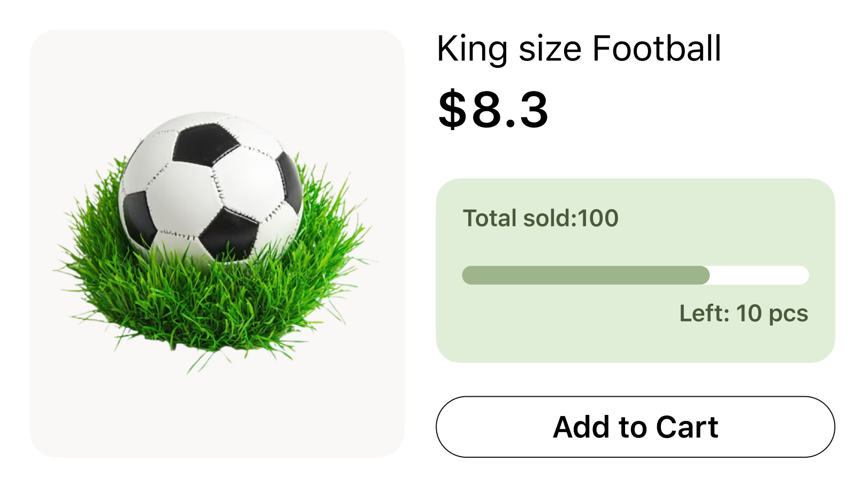Click the $8.3 price text
868x501 pixels.
click(x=493, y=110)
